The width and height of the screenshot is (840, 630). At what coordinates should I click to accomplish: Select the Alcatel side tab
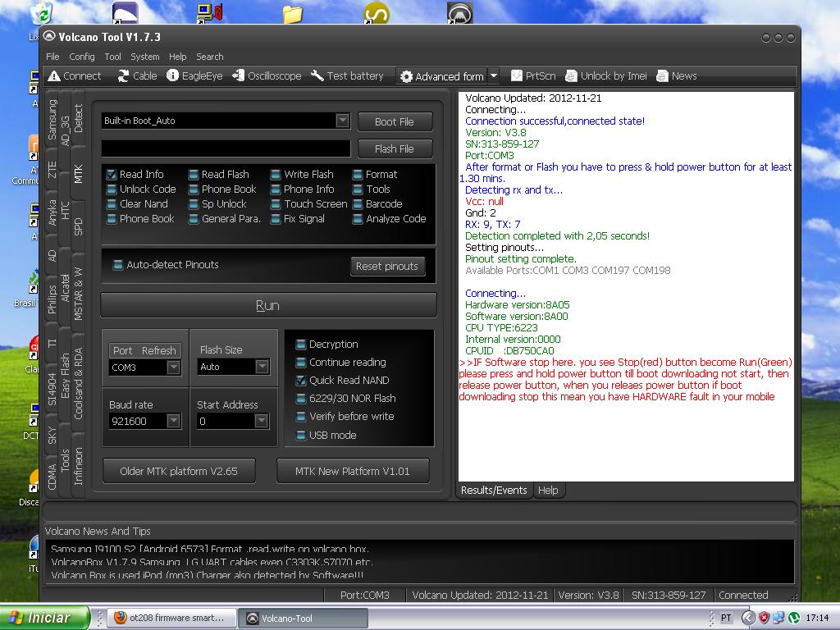(66, 288)
